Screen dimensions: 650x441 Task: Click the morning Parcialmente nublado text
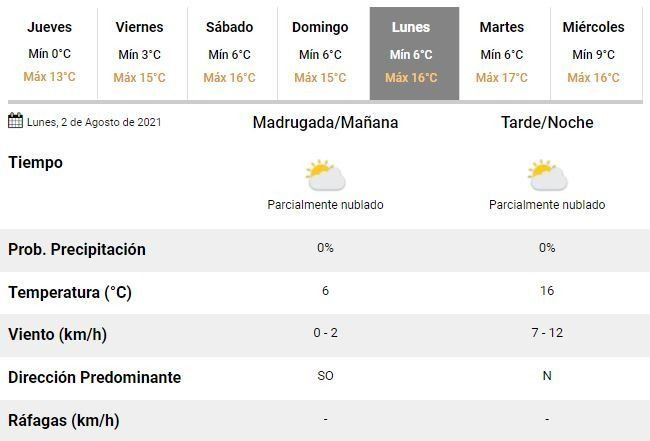pyautogui.click(x=325, y=205)
